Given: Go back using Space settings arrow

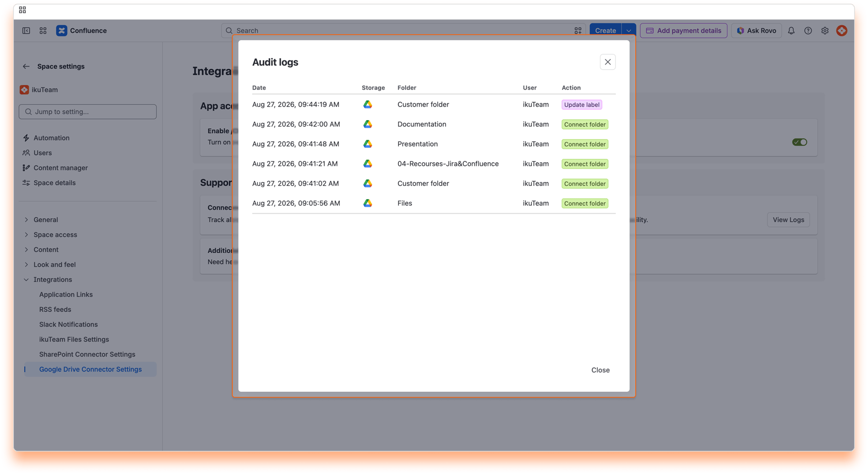Looking at the screenshot, I should coord(26,66).
